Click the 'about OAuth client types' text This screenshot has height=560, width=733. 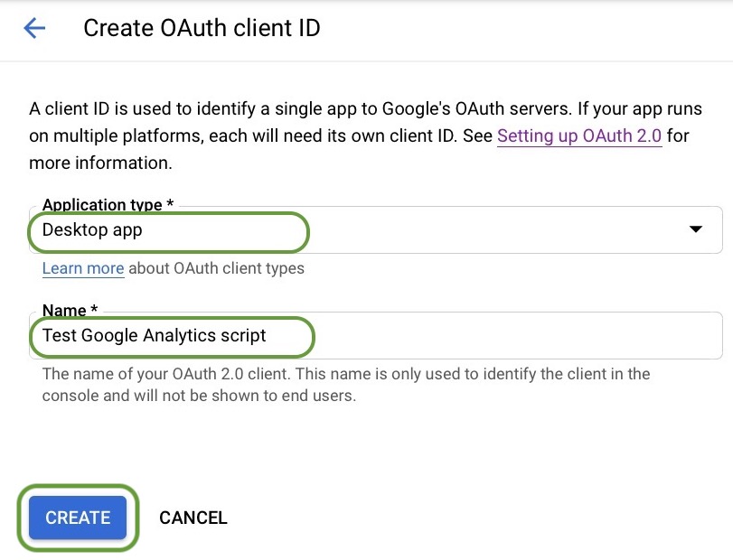[x=217, y=268]
